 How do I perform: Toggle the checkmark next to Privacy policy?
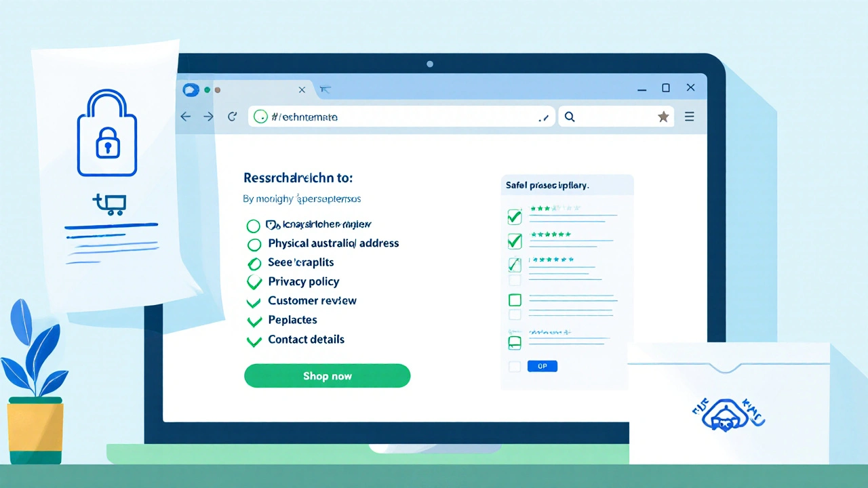254,282
